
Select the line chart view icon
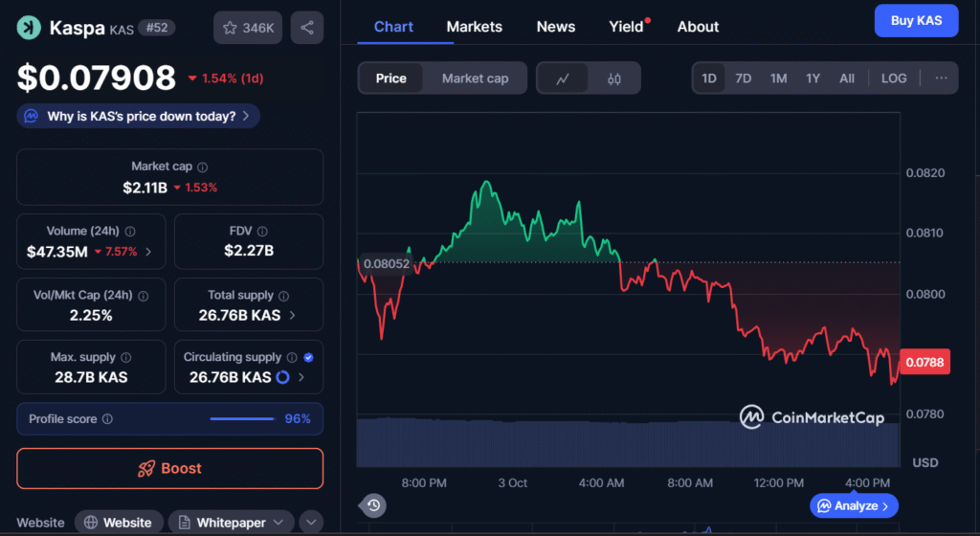(x=564, y=78)
